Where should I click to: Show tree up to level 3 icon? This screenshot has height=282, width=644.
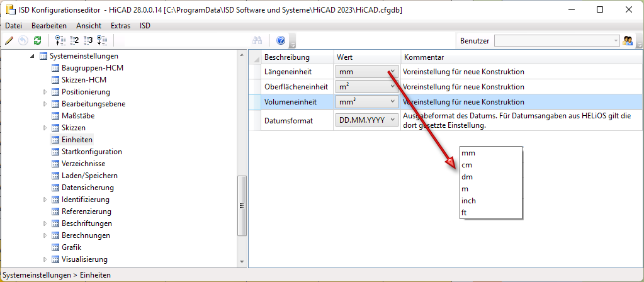pyautogui.click(x=88, y=40)
